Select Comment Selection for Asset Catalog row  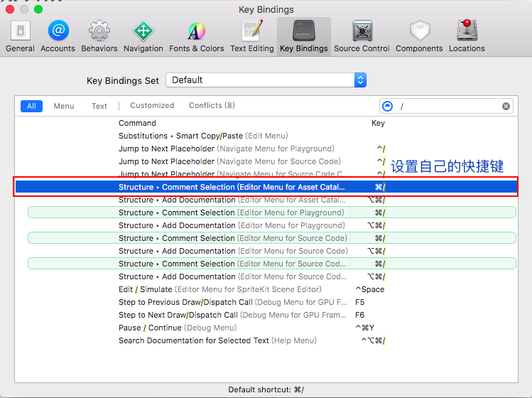pos(266,187)
